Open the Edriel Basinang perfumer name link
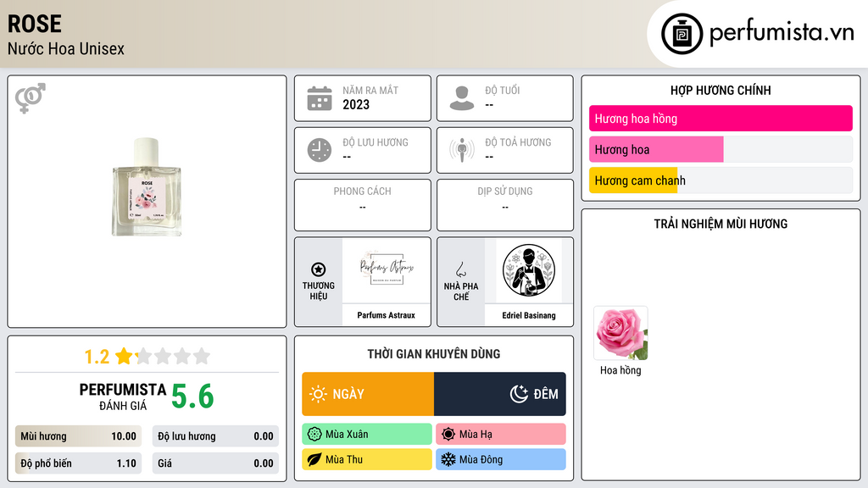The width and height of the screenshot is (868, 488). [x=529, y=315]
